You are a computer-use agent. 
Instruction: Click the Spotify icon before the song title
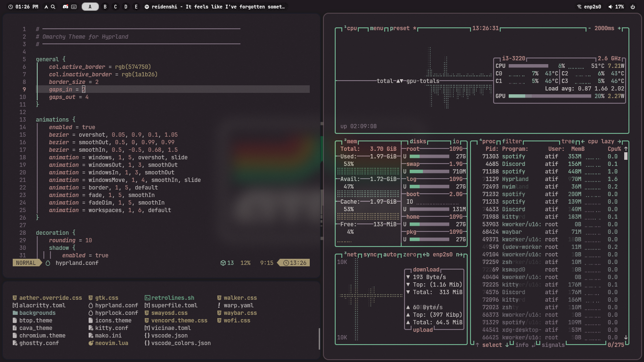pyautogui.click(x=147, y=7)
